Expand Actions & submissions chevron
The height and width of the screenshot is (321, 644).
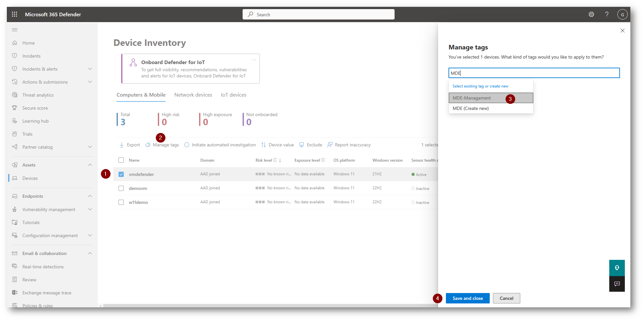[x=90, y=82]
